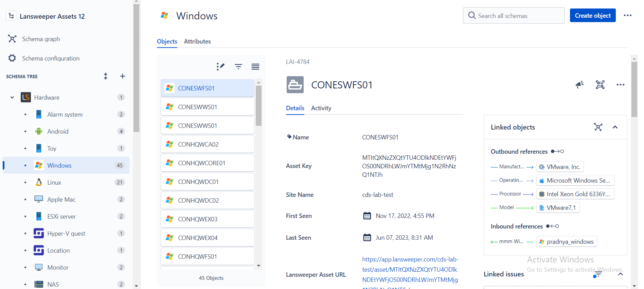Filter the Linked issues section
This screenshot has height=289, width=644.
pyautogui.click(x=597, y=274)
